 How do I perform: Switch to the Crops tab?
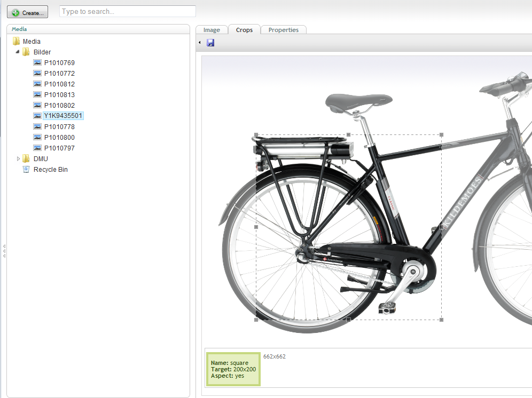[244, 30]
